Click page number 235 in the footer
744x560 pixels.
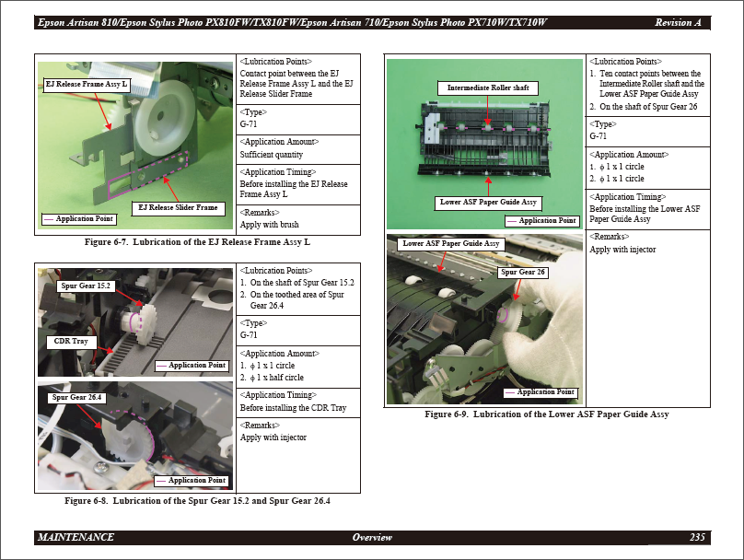click(697, 537)
